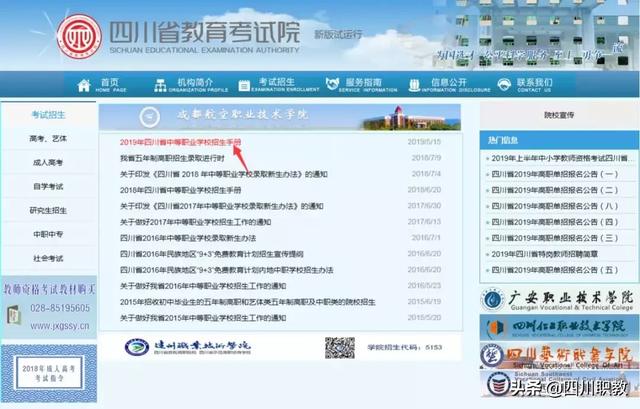The height and width of the screenshot is (409, 640).
Task: Click the document icon beside 信息公开
Action: click(x=414, y=85)
